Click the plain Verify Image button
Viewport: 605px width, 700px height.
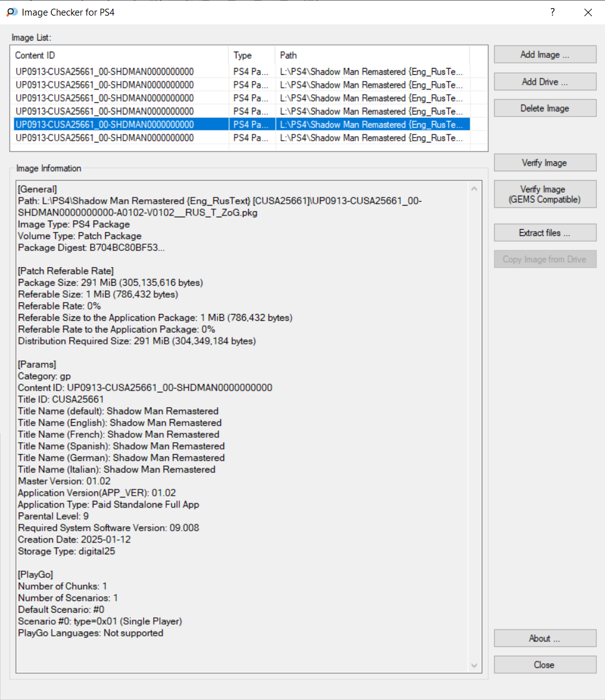(545, 163)
